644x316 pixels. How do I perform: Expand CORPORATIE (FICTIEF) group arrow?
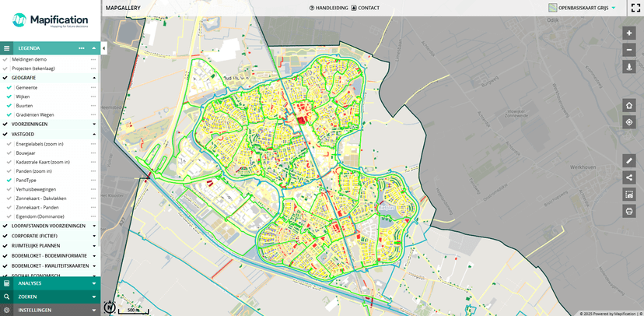pos(94,236)
